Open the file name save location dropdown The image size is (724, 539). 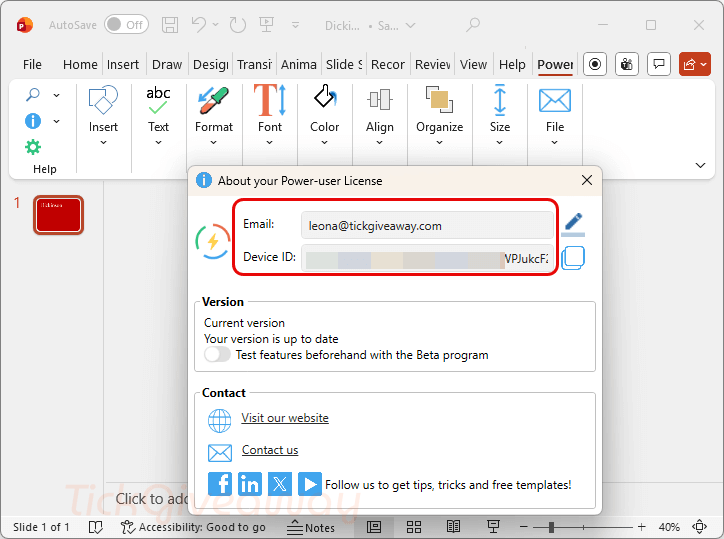pyautogui.click(x=410, y=26)
